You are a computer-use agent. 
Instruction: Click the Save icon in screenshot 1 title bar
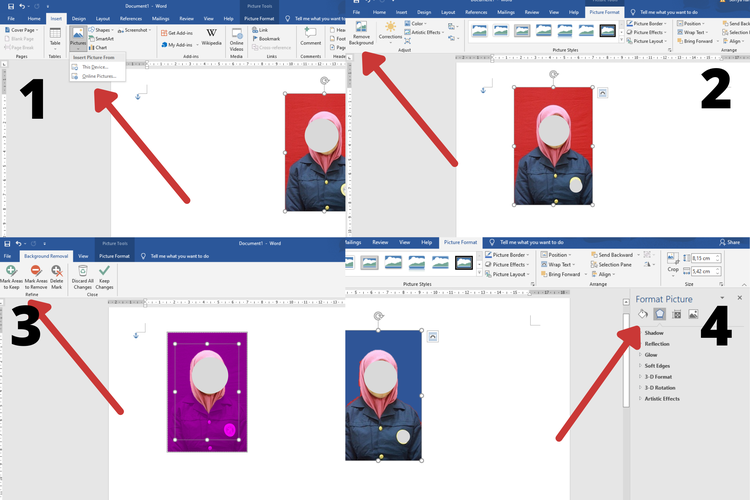pos(11,6)
